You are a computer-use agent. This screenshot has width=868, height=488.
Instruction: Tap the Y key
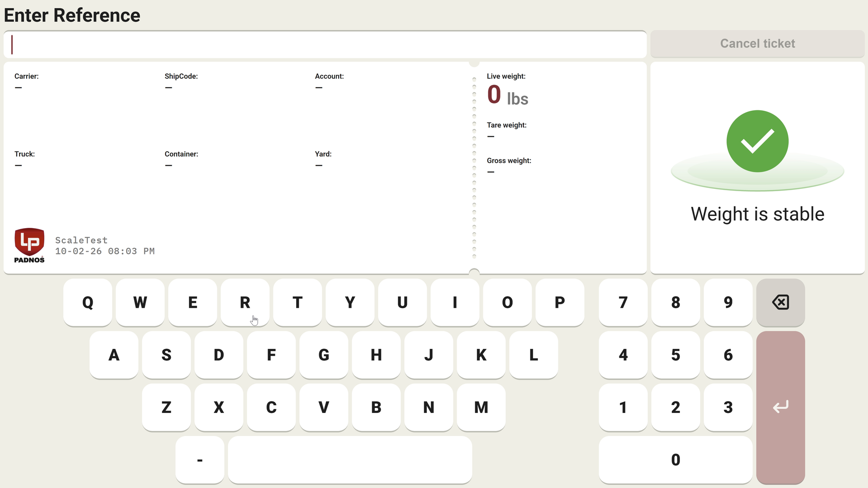click(350, 302)
